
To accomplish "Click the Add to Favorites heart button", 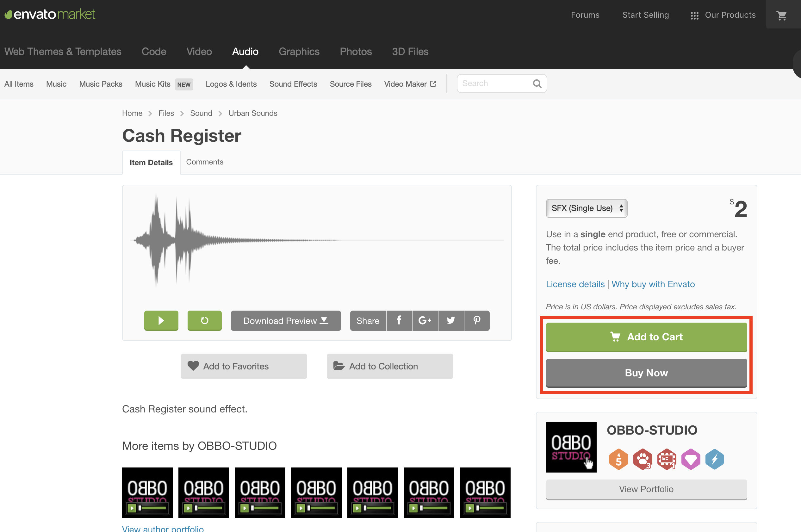I will [244, 366].
